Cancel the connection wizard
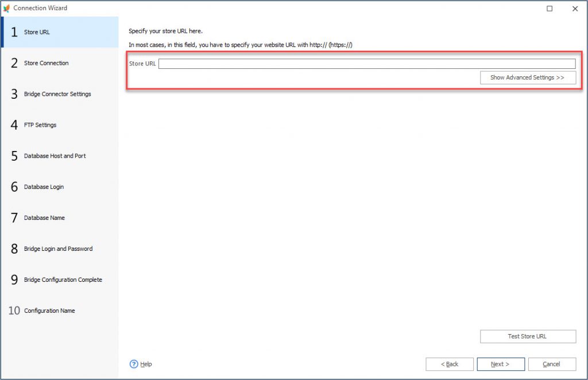Viewport: 588px width, 380px height. coord(551,363)
